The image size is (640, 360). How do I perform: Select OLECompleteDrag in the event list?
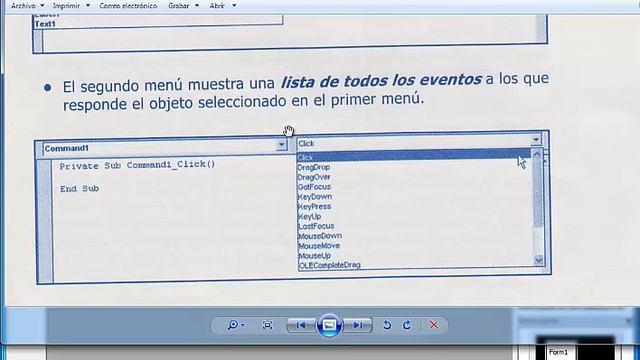pyautogui.click(x=329, y=265)
